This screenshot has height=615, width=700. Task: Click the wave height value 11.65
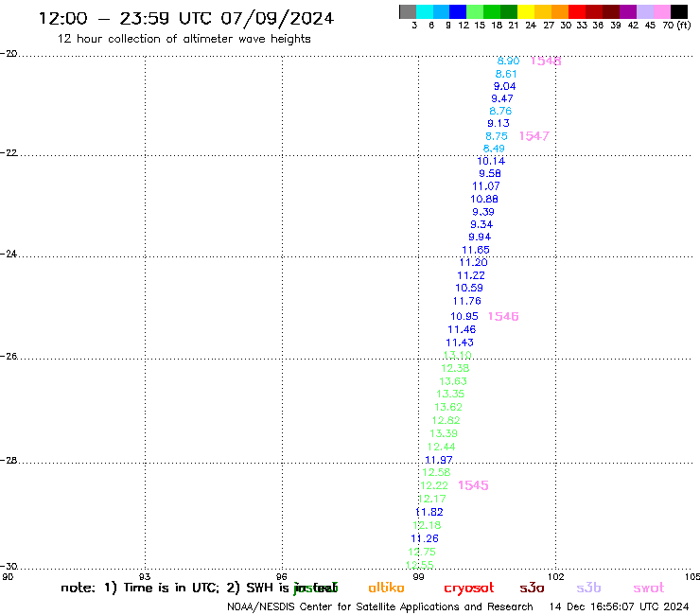click(x=476, y=250)
